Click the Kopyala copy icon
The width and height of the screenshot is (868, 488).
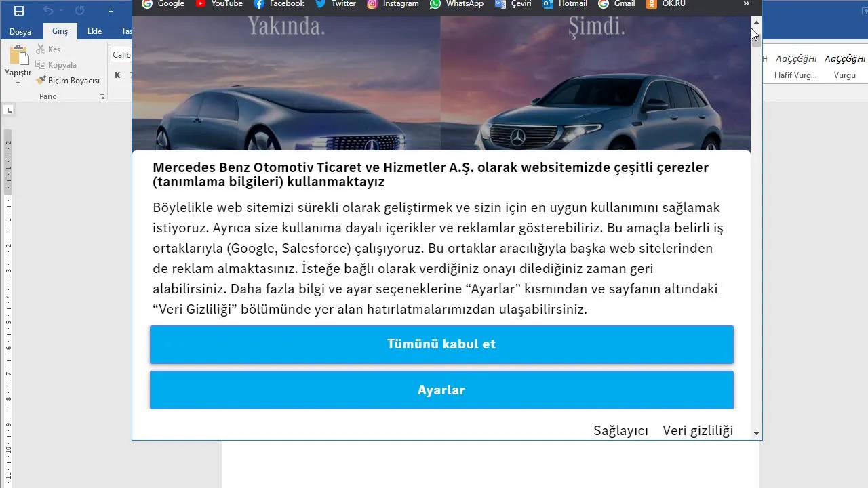click(41, 65)
